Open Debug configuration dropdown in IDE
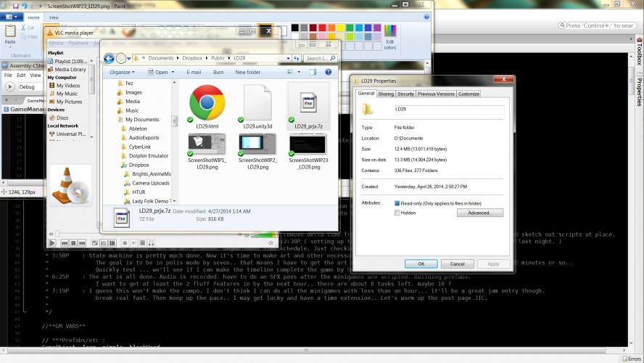The height and width of the screenshot is (363, 644). 30,86
